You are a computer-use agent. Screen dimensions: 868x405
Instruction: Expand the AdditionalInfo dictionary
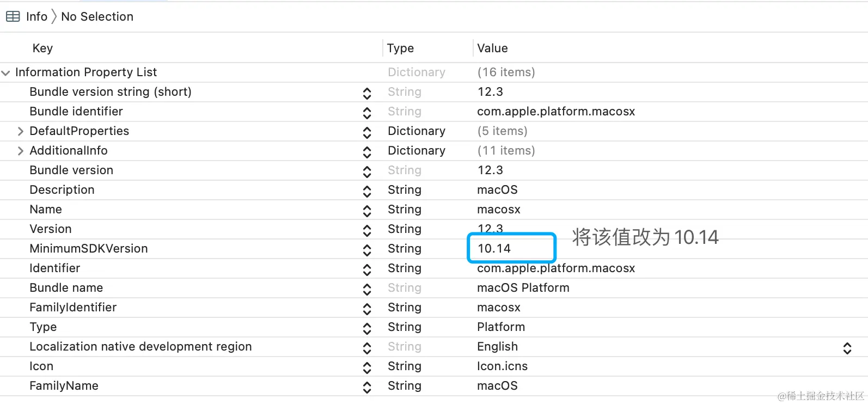click(x=21, y=151)
